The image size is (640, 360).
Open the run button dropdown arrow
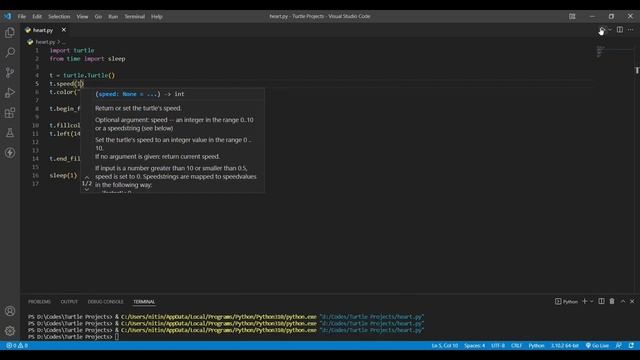click(x=610, y=30)
